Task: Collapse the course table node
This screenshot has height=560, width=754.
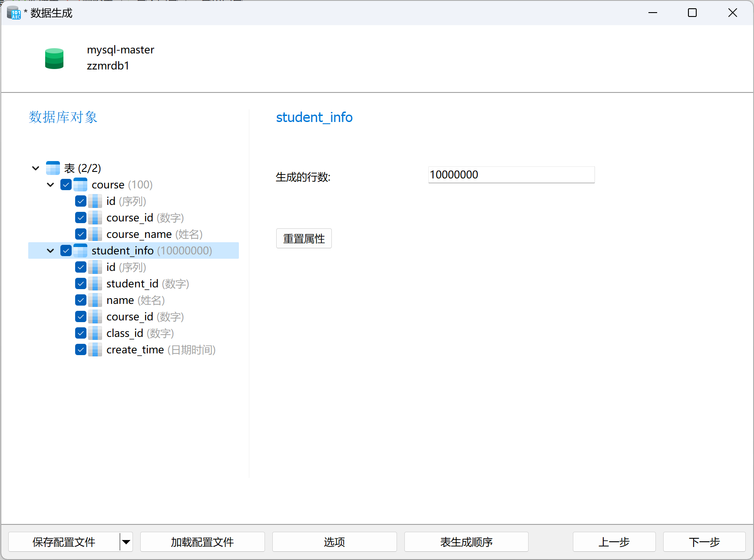Action: (x=50, y=184)
